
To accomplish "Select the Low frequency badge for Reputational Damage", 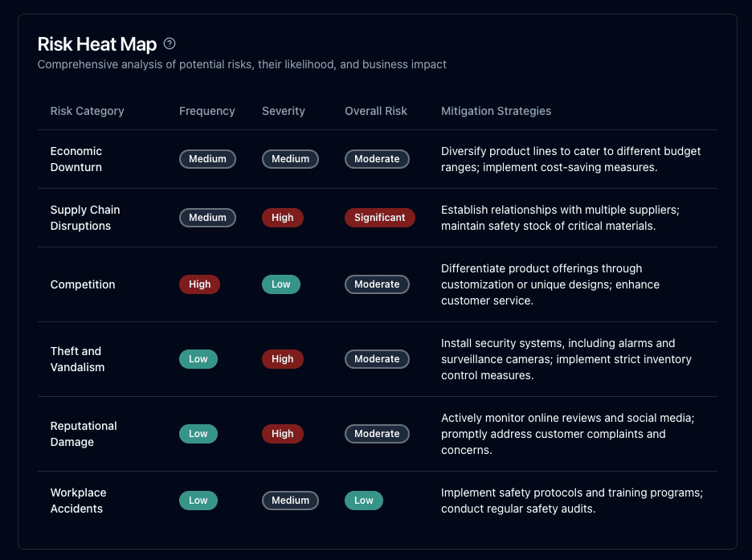I will click(198, 434).
